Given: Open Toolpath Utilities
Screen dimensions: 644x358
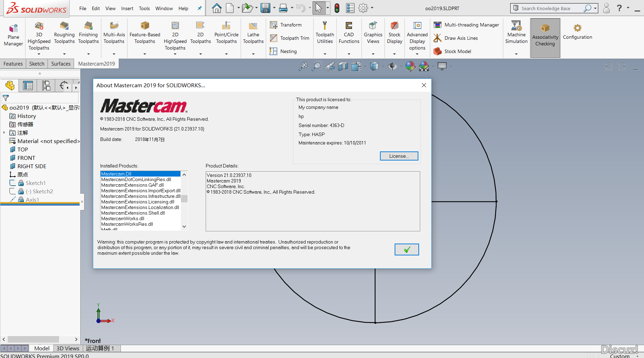Looking at the screenshot, I should click(x=325, y=33).
